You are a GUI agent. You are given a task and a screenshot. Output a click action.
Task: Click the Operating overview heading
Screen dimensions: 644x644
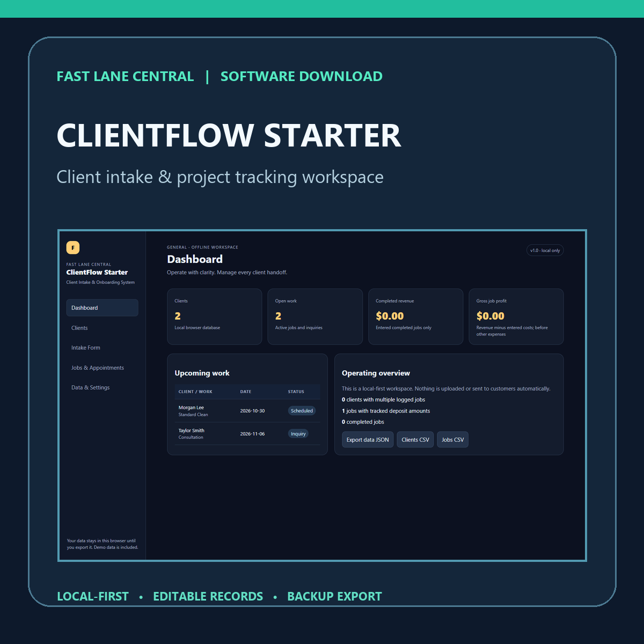tap(376, 373)
